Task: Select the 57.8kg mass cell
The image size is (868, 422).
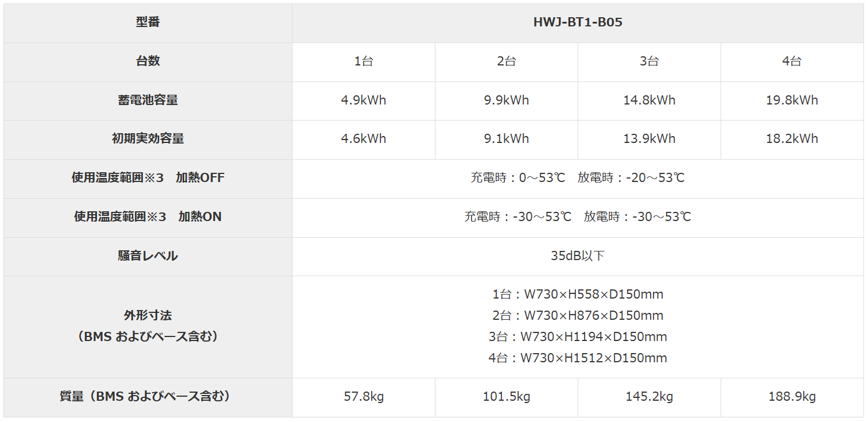Action: point(363,397)
